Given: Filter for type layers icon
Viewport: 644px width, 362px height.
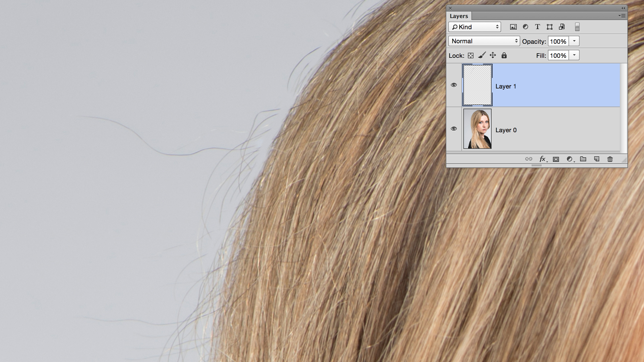Looking at the screenshot, I should 537,27.
